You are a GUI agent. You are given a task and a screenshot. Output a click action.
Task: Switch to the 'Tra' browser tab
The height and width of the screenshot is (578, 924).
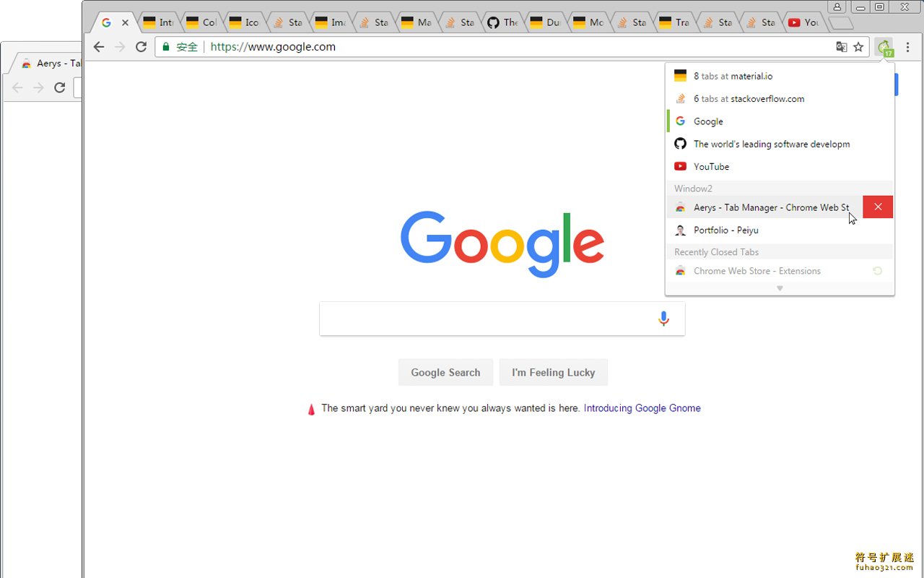[x=675, y=23]
